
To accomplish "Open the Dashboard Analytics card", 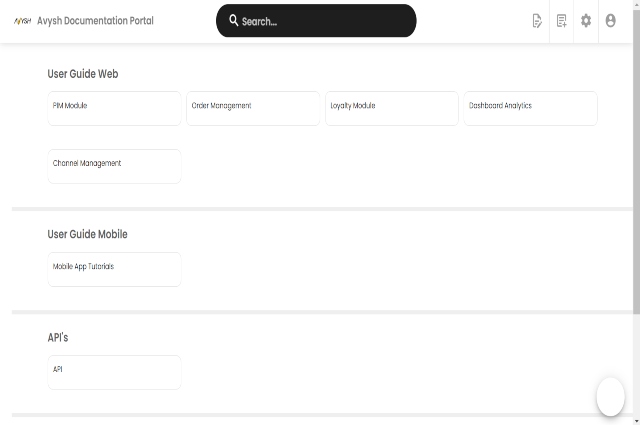I will pos(530,108).
